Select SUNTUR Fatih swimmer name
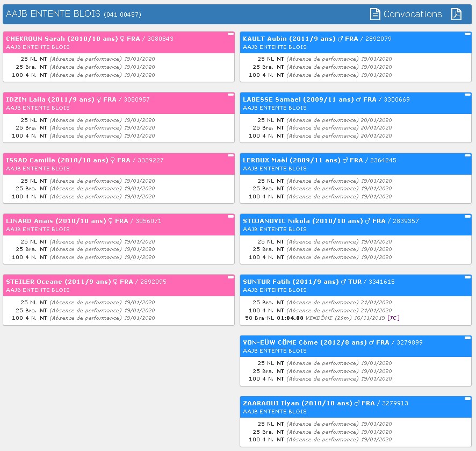The image size is (476, 451). tap(266, 282)
